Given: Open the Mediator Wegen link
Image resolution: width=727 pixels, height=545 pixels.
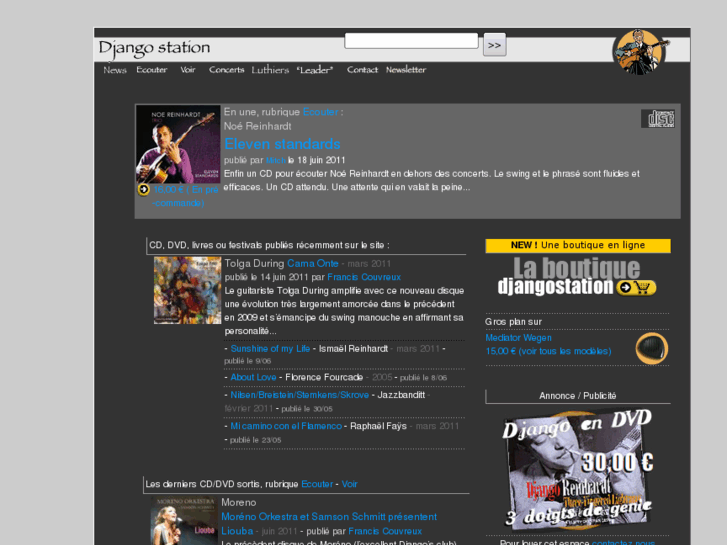Looking at the screenshot, I should 518,338.
